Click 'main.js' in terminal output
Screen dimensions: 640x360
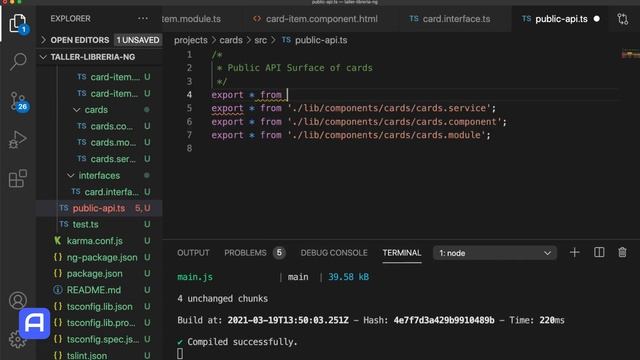(195, 277)
